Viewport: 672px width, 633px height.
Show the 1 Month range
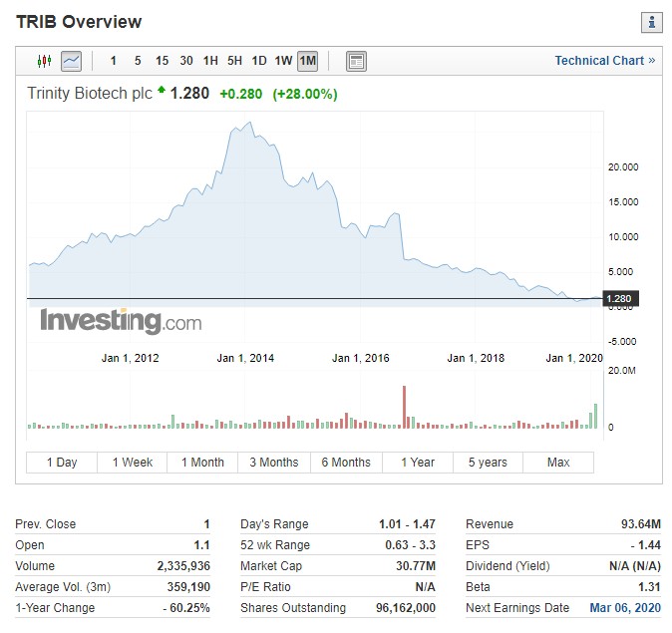(x=202, y=463)
